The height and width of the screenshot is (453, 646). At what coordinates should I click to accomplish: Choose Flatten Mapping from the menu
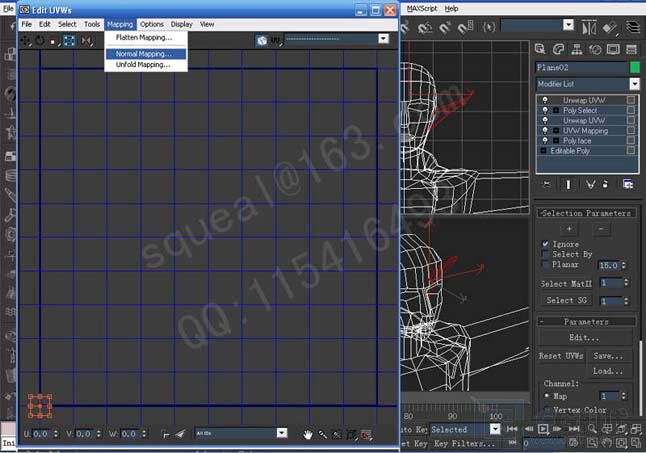[x=143, y=37]
